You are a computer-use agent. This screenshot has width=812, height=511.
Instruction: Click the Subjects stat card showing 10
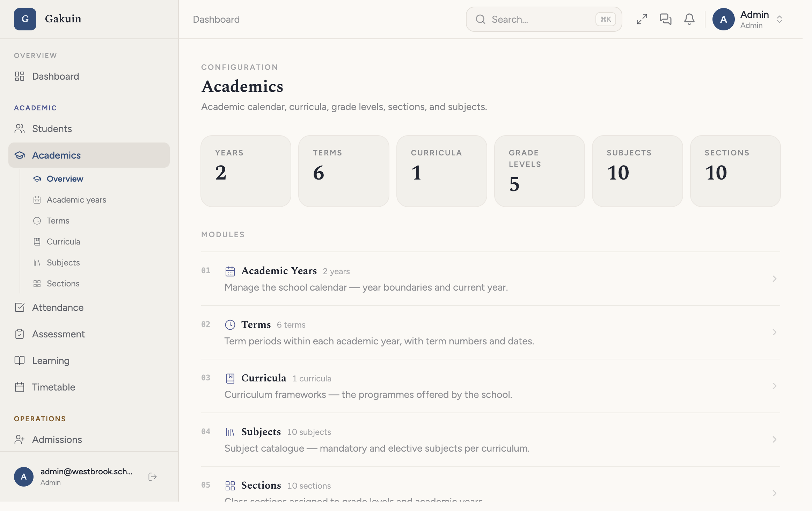637,171
